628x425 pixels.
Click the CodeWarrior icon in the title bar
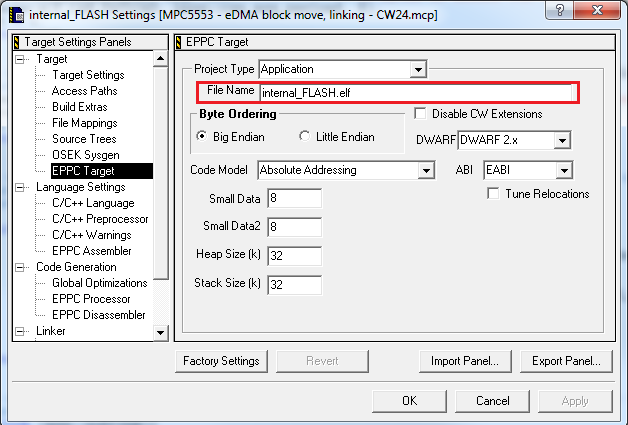tap(17, 15)
